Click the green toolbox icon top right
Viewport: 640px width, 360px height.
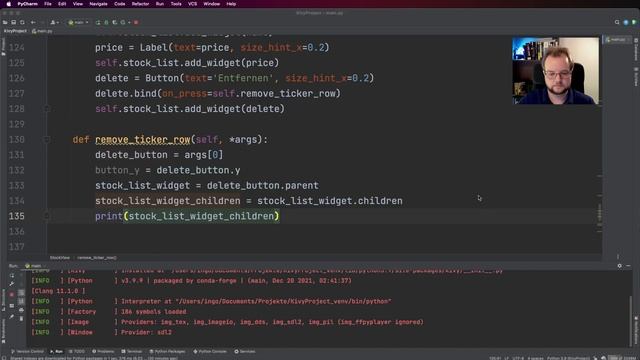click(634, 22)
